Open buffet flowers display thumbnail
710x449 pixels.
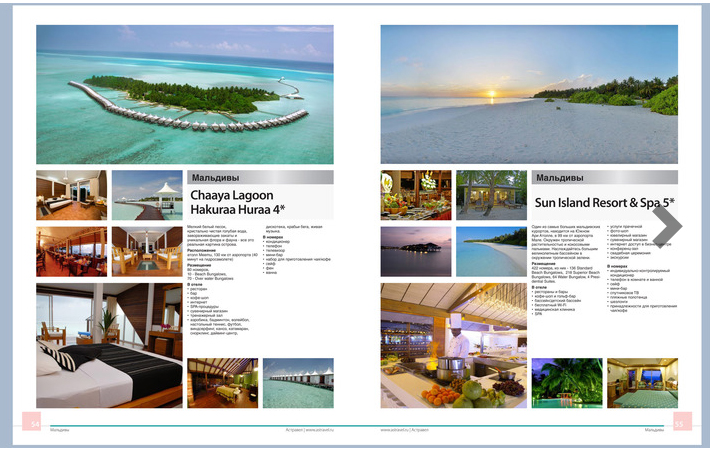coord(416,195)
